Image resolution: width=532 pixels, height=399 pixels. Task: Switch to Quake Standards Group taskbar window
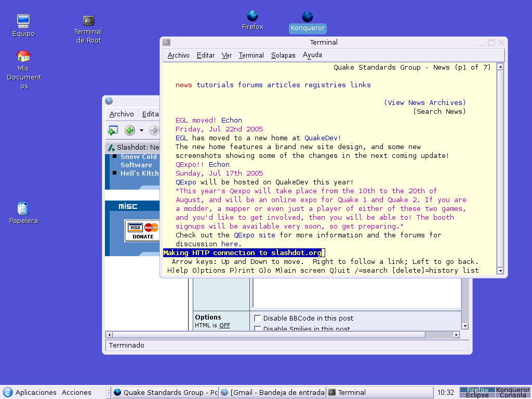pyautogui.click(x=165, y=393)
